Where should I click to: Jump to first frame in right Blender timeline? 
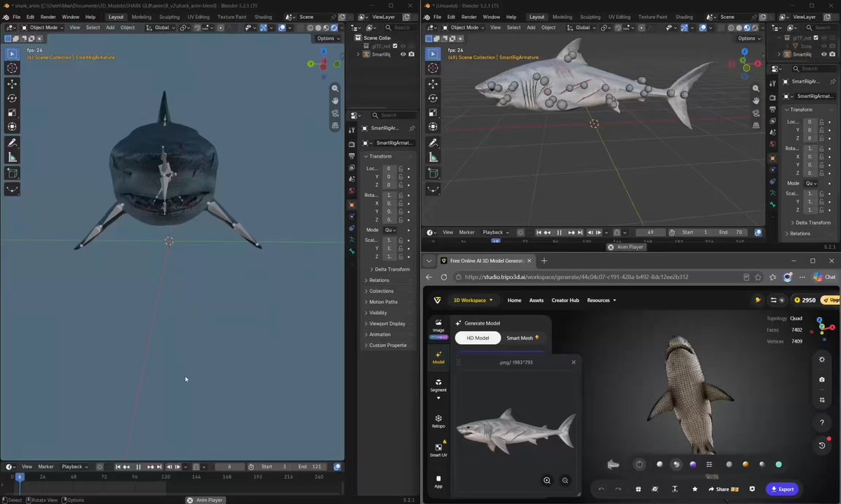coord(539,232)
